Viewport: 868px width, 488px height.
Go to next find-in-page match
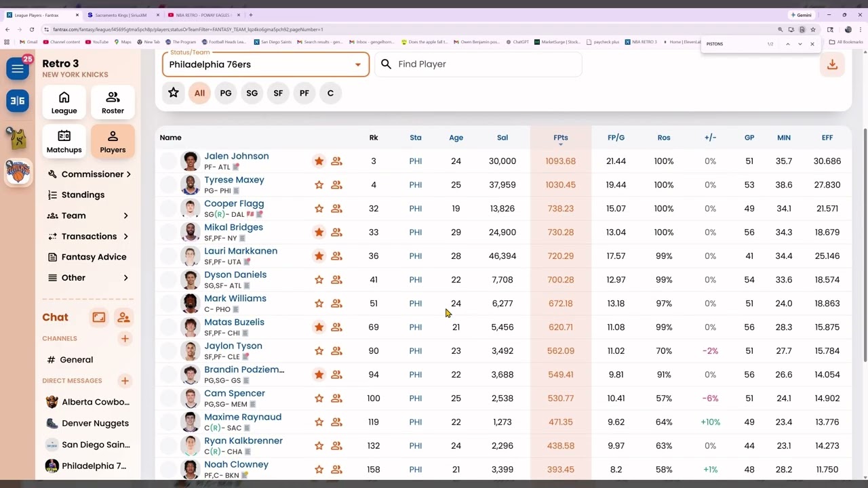point(800,44)
